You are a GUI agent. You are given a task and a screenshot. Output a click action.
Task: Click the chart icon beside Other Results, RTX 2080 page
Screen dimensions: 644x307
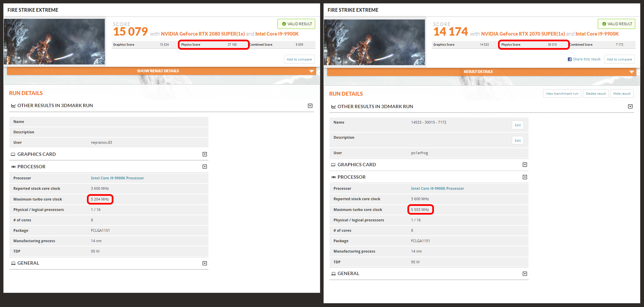[13, 105]
